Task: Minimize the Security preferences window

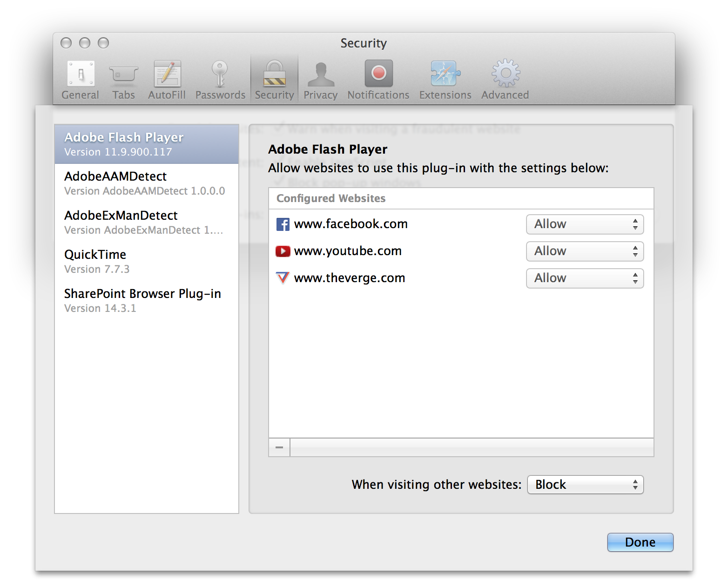Action: click(85, 43)
